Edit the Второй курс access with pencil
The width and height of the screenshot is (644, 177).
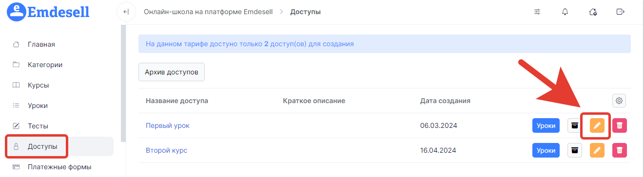click(597, 150)
